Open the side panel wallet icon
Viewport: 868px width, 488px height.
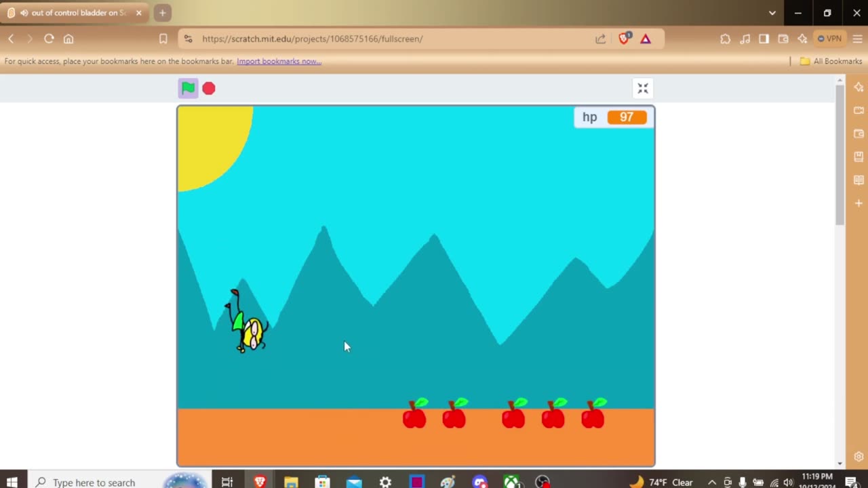pyautogui.click(x=859, y=134)
